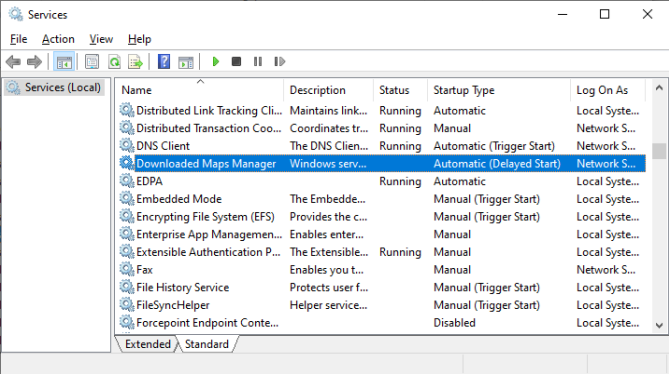
Task: Switch to the Standard tab
Action: 207,344
